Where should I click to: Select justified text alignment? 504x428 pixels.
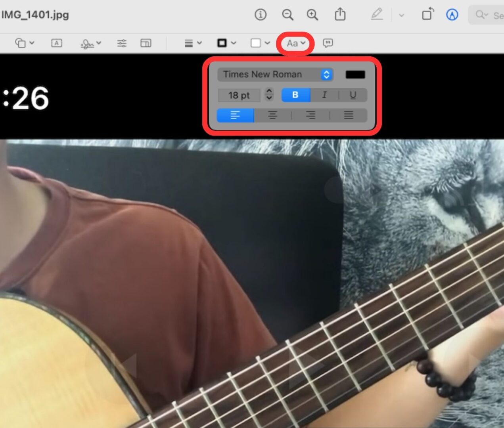coord(348,115)
